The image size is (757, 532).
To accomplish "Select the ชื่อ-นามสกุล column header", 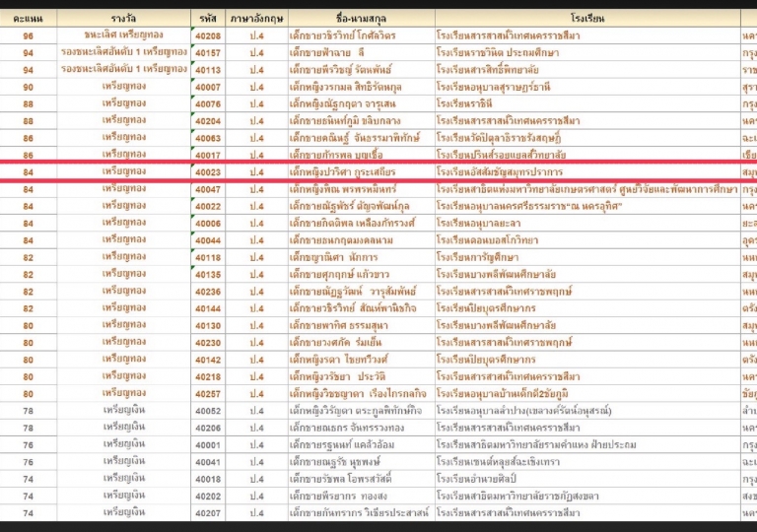I will (x=362, y=19).
